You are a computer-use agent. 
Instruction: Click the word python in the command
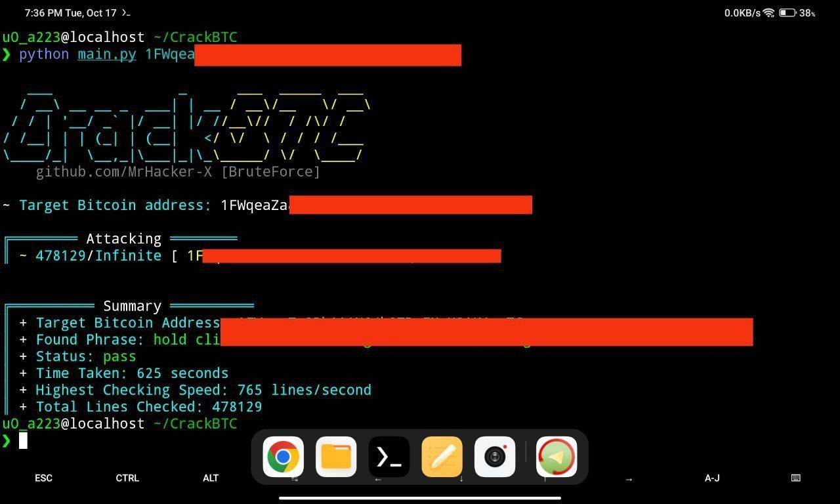[44, 54]
